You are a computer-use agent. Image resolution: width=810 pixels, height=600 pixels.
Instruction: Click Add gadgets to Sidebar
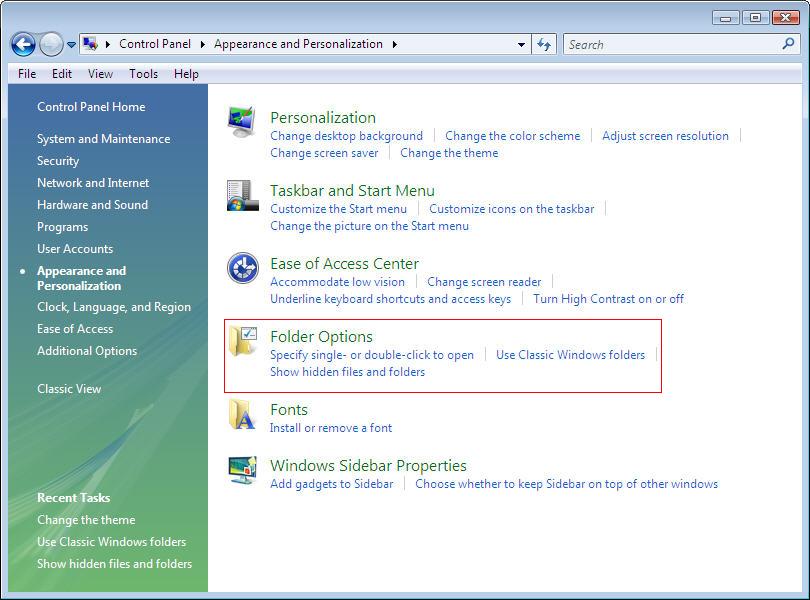pos(332,484)
